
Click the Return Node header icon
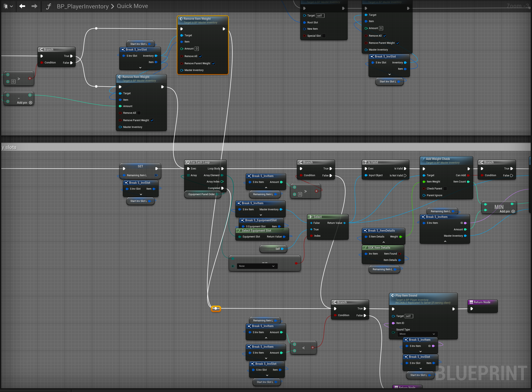tap(471, 302)
